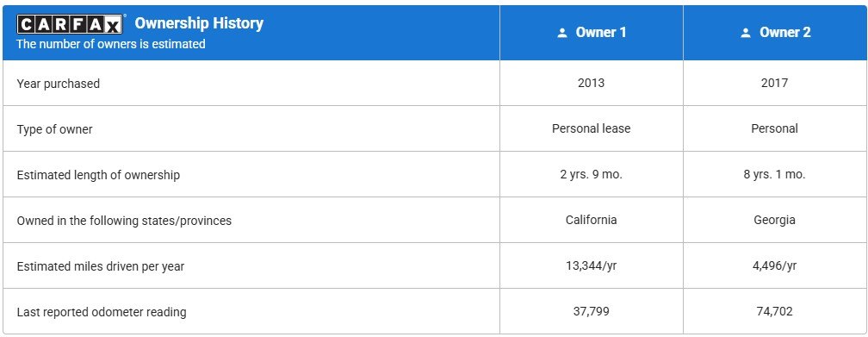The image size is (868, 337).
Task: Click the Type of owner row label
Action: point(55,129)
